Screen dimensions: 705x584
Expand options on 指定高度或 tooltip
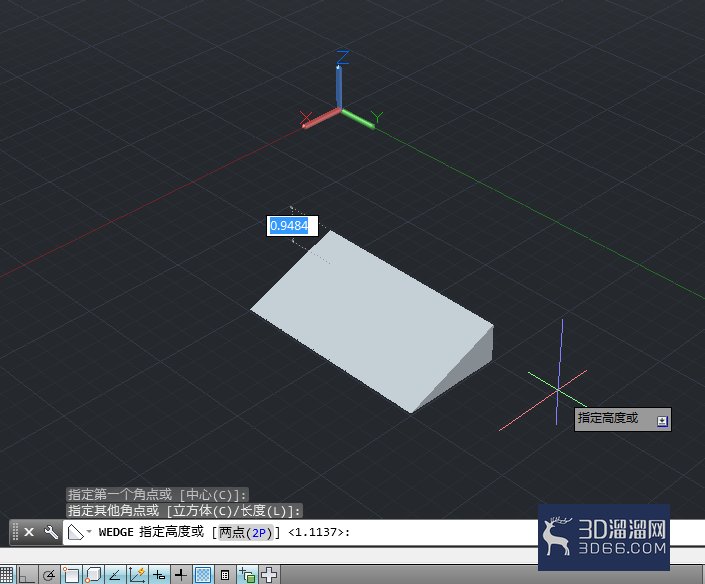tap(662, 421)
